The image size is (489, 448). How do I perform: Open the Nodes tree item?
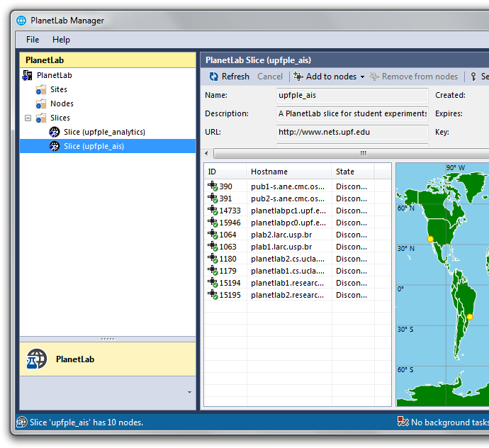(62, 103)
